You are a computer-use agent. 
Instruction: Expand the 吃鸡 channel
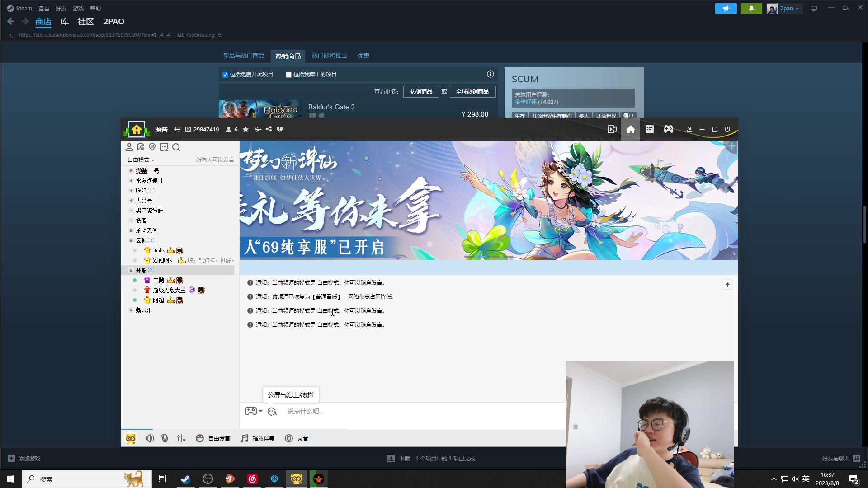point(131,191)
